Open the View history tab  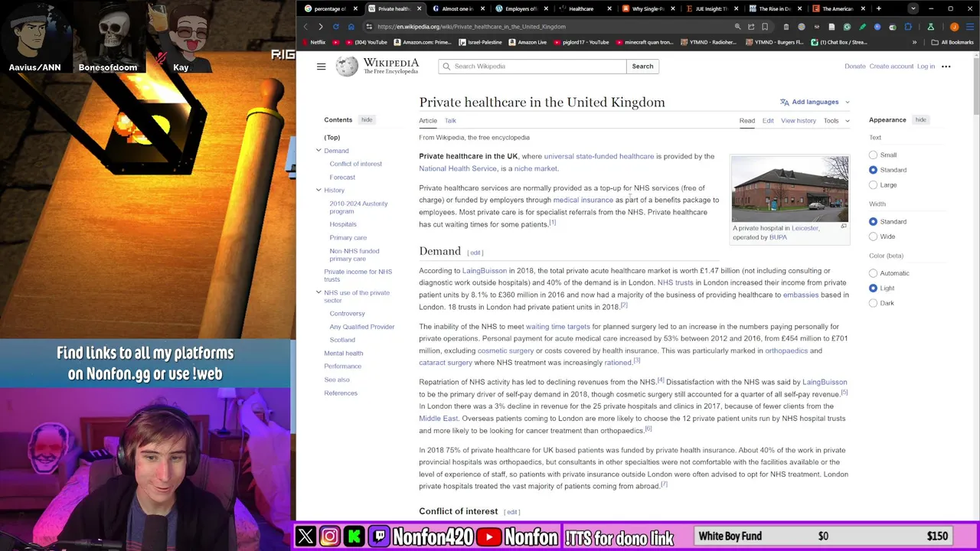798,121
